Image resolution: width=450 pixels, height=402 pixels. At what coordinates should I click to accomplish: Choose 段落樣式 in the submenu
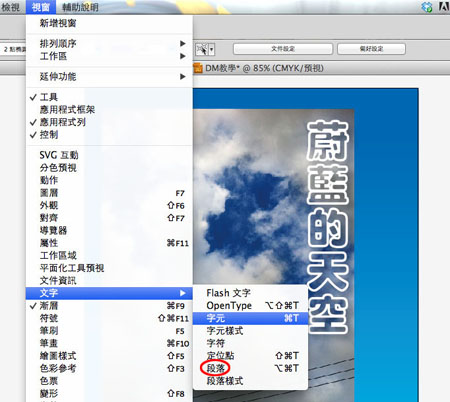[x=250, y=381]
